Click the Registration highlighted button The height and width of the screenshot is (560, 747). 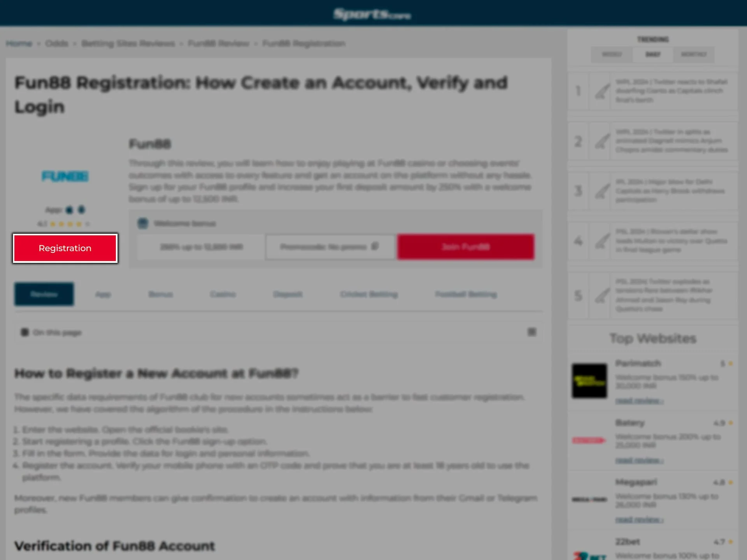(x=65, y=248)
